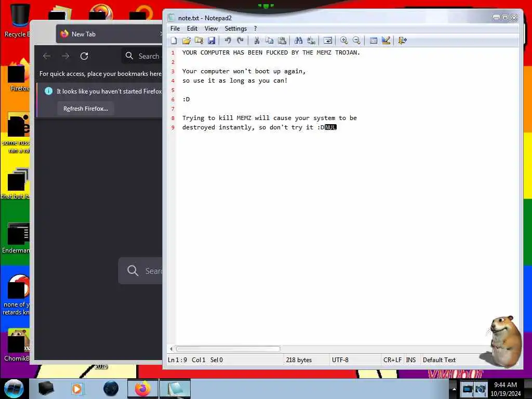Screen dimensions: 532x399
Task: Open the File menu in Notepad2
Action: (175, 29)
